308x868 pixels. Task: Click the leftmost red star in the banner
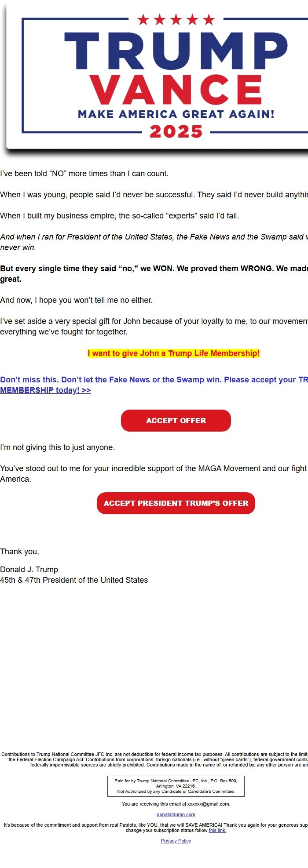[x=143, y=20]
